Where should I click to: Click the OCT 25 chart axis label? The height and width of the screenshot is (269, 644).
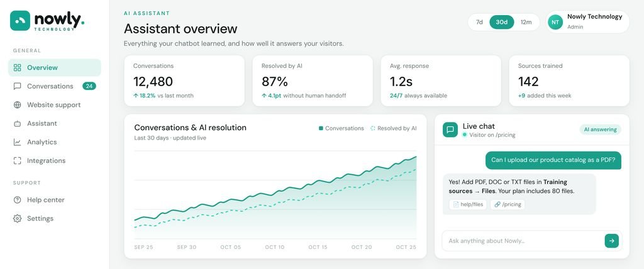click(x=406, y=247)
